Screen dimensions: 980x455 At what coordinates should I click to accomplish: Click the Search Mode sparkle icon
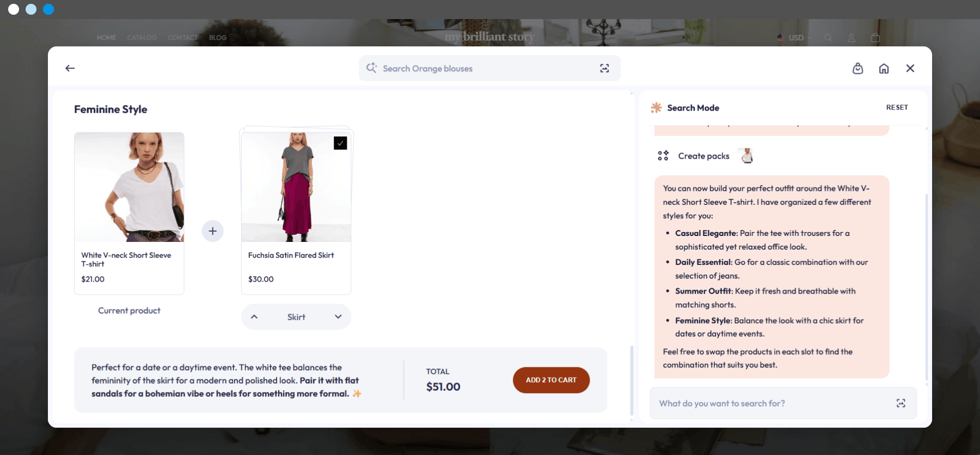(x=656, y=108)
